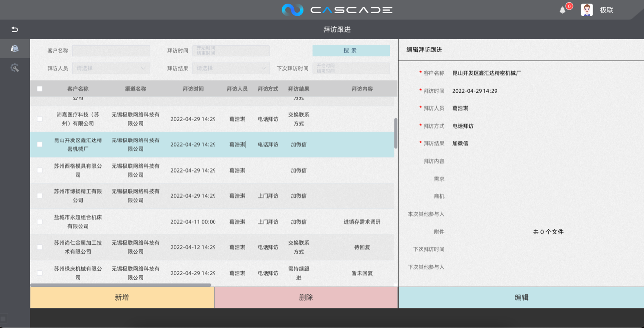Screen dimensions: 644x328
Task: Click the 待回复 content cell
Action: click(362, 247)
